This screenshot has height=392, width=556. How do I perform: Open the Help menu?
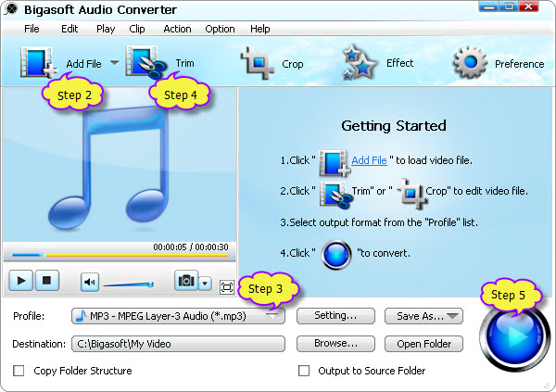pyautogui.click(x=259, y=29)
